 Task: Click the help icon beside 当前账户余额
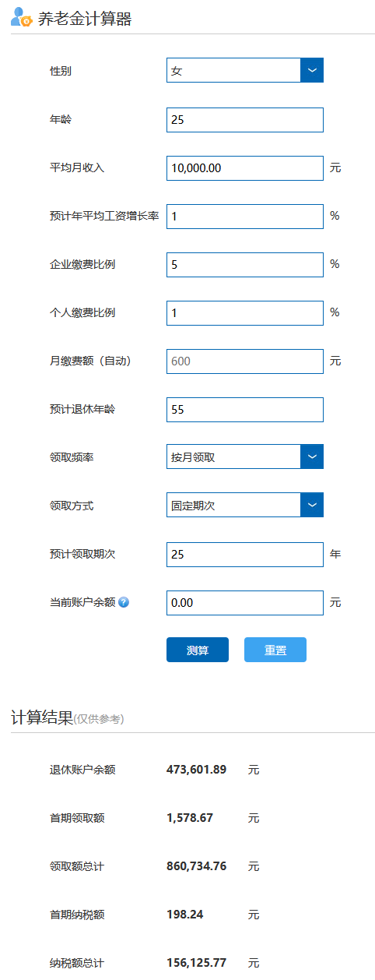point(124,602)
